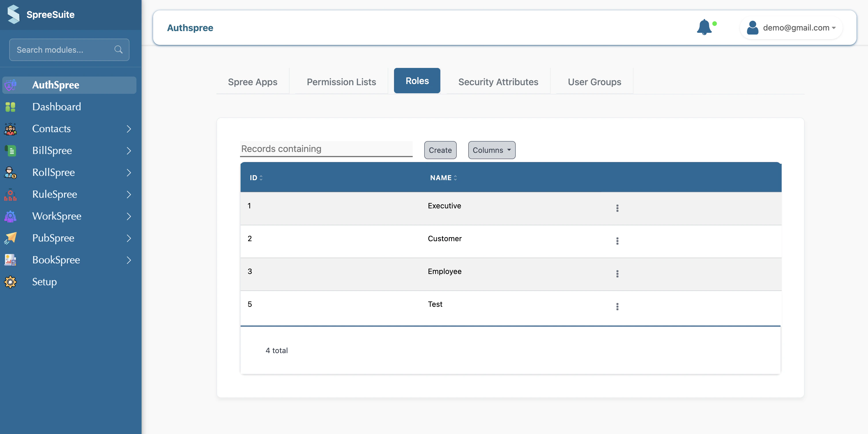This screenshot has height=434, width=868.
Task: Click the '4 total' footer text
Action: click(277, 351)
